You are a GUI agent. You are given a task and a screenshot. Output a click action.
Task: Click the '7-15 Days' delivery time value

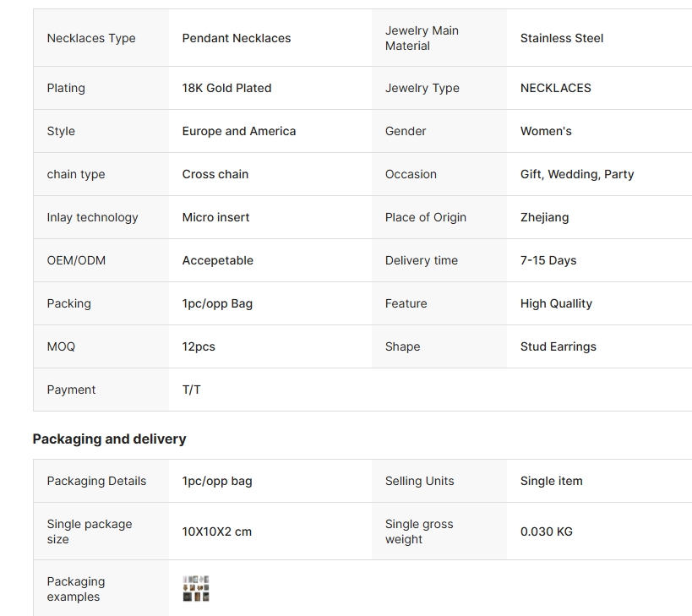pyautogui.click(x=548, y=260)
